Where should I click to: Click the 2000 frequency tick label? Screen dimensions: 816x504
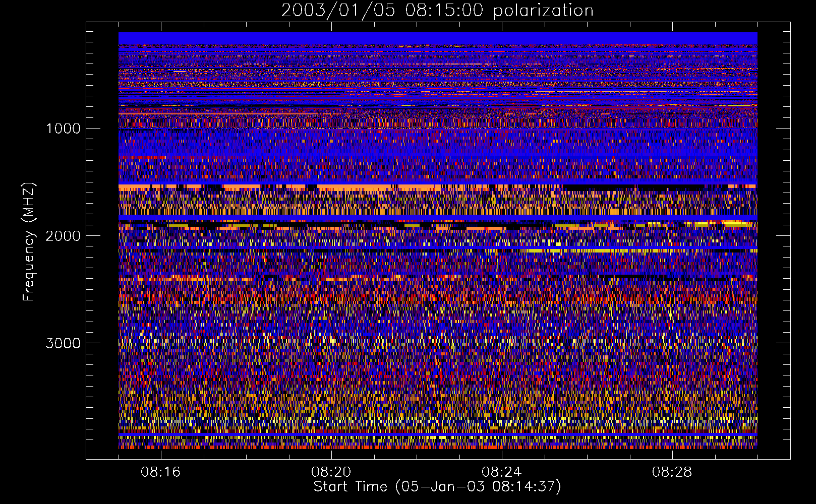click(x=63, y=236)
